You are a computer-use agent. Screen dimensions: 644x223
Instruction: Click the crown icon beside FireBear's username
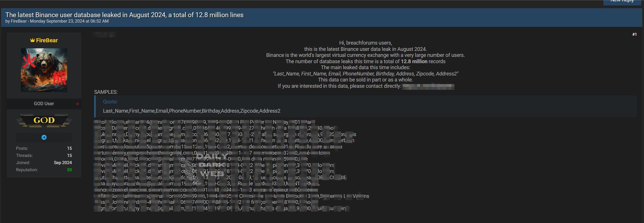tap(32, 41)
